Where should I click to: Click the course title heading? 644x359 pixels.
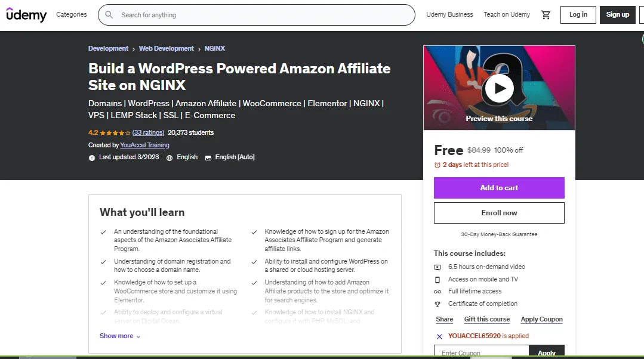(239, 77)
